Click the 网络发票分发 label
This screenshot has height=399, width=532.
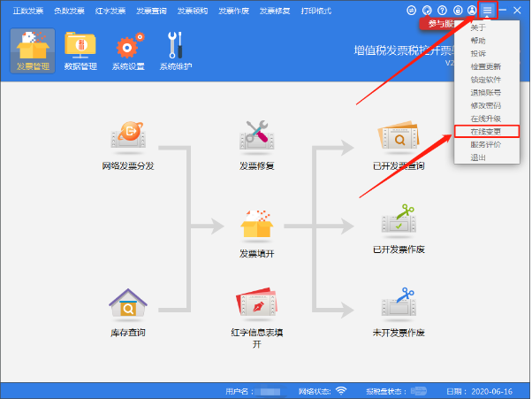(128, 165)
